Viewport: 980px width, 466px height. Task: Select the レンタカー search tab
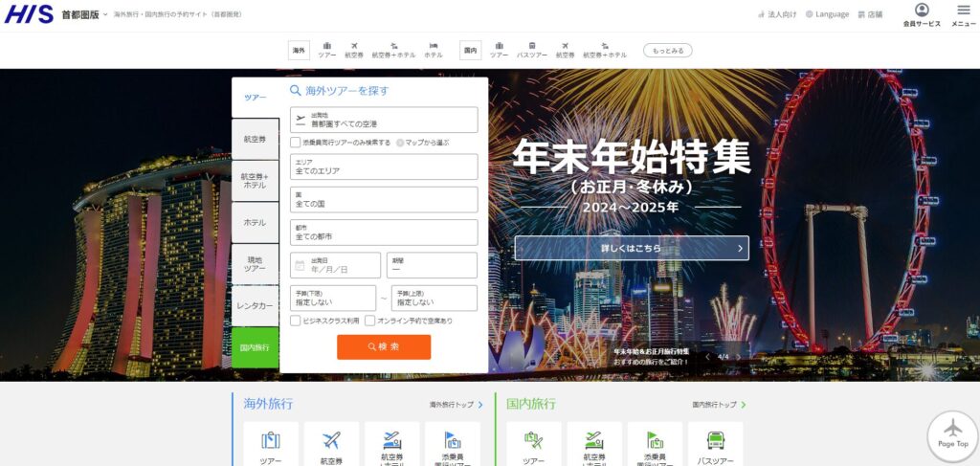(x=256, y=305)
